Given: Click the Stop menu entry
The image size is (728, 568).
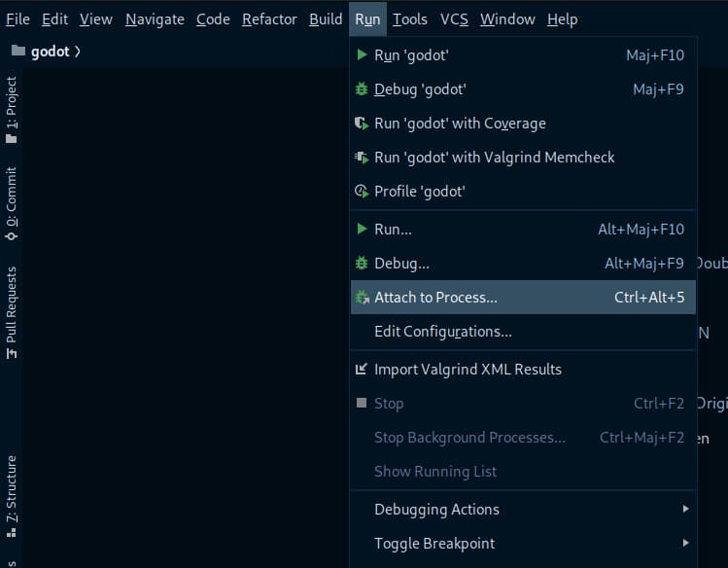Looking at the screenshot, I should point(523,403).
